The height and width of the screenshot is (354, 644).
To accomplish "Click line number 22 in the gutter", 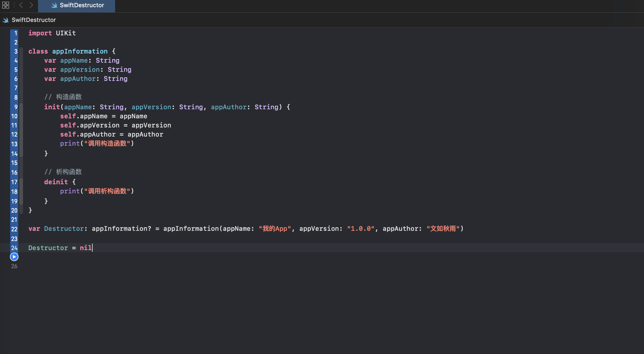I will [x=14, y=229].
